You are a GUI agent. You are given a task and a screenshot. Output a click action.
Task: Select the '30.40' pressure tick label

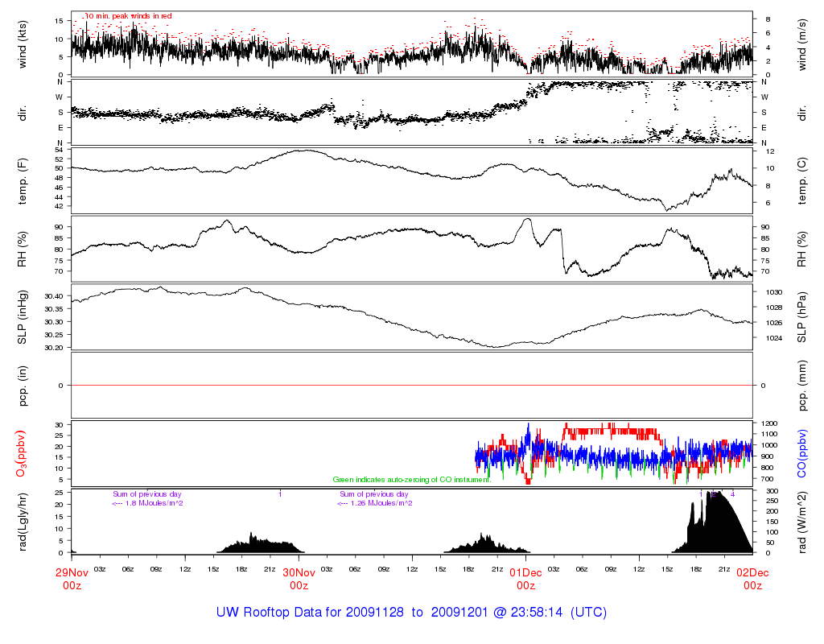54,296
